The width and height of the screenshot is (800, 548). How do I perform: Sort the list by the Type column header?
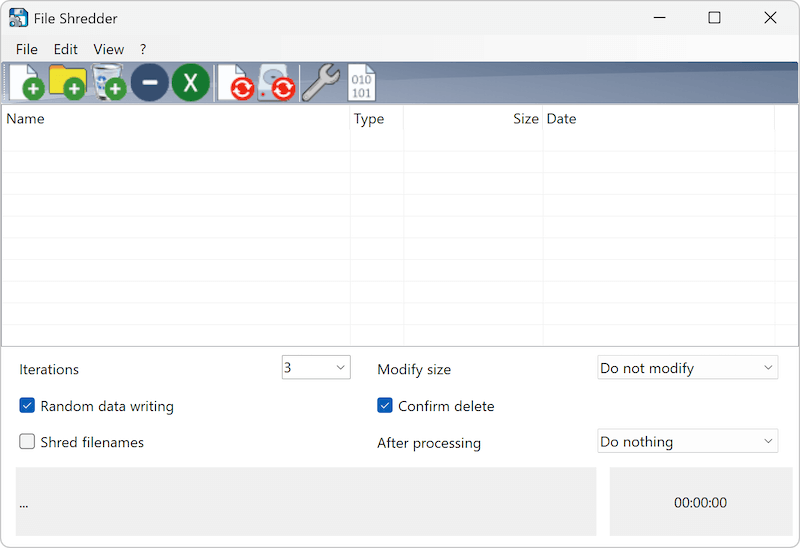377,119
